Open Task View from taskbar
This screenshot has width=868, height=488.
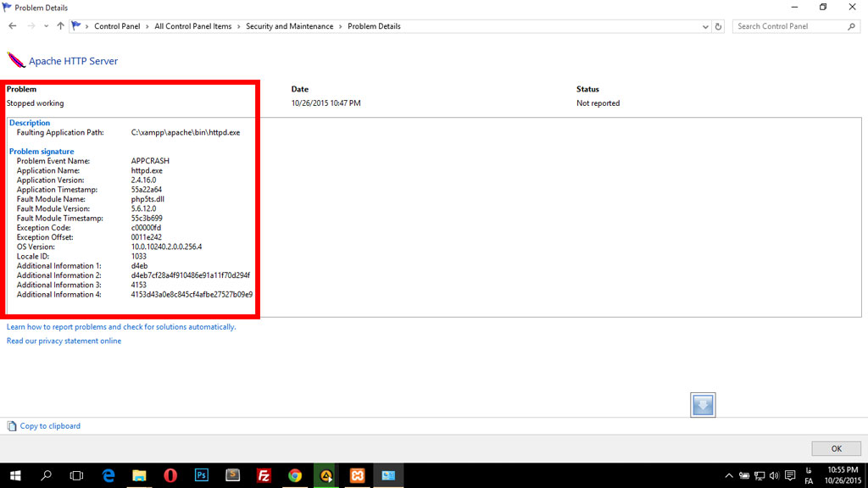(76, 476)
